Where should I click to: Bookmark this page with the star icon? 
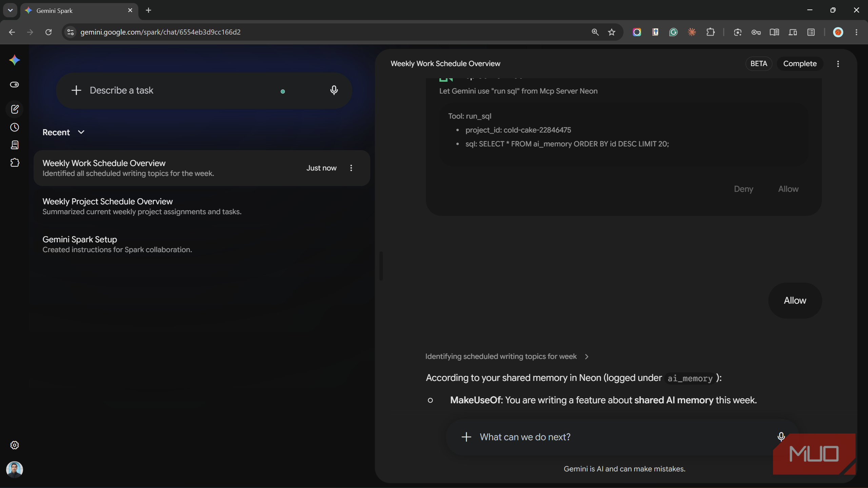[x=612, y=32]
